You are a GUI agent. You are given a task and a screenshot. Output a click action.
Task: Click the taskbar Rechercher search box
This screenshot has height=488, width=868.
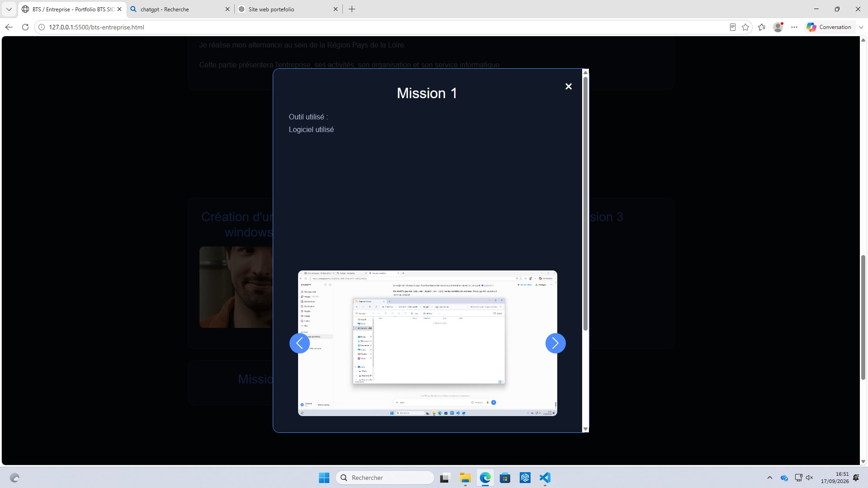pos(385,478)
